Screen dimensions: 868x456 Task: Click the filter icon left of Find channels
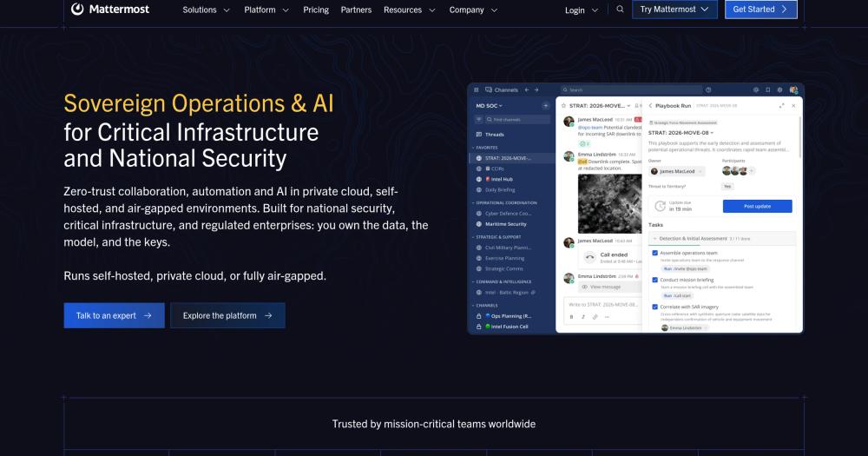click(x=479, y=120)
